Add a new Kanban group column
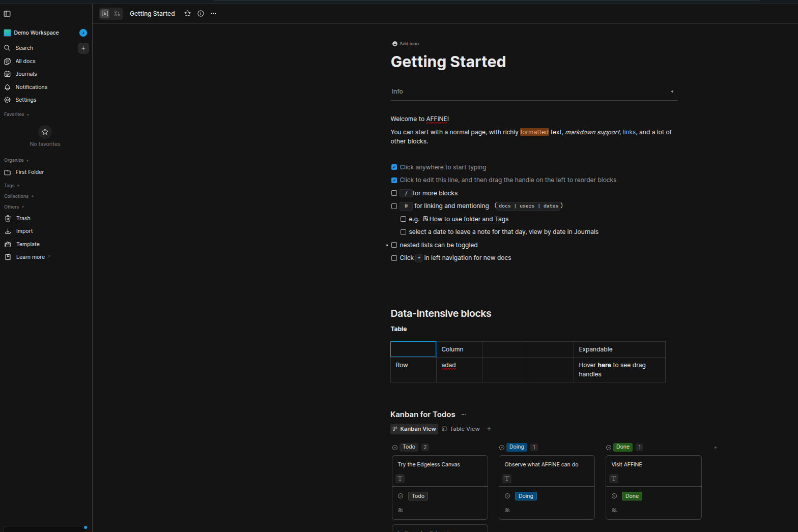The height and width of the screenshot is (532, 798). tap(715, 448)
